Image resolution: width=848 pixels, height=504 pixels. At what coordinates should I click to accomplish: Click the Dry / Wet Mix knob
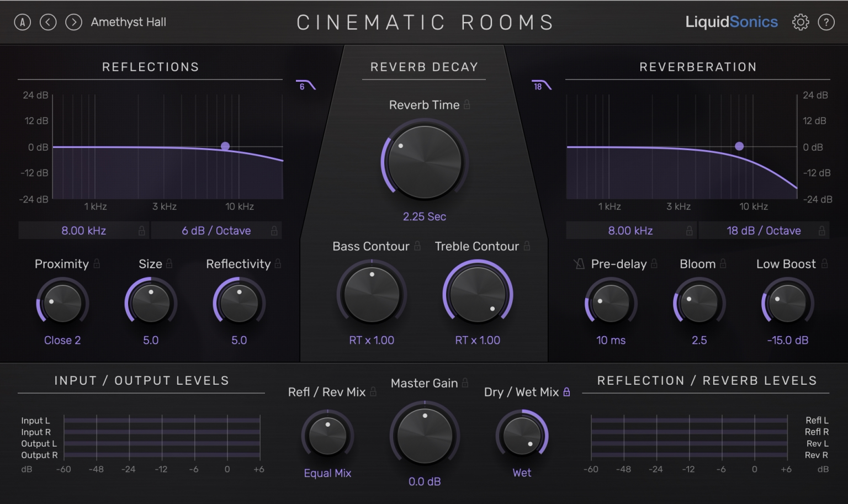tap(522, 436)
